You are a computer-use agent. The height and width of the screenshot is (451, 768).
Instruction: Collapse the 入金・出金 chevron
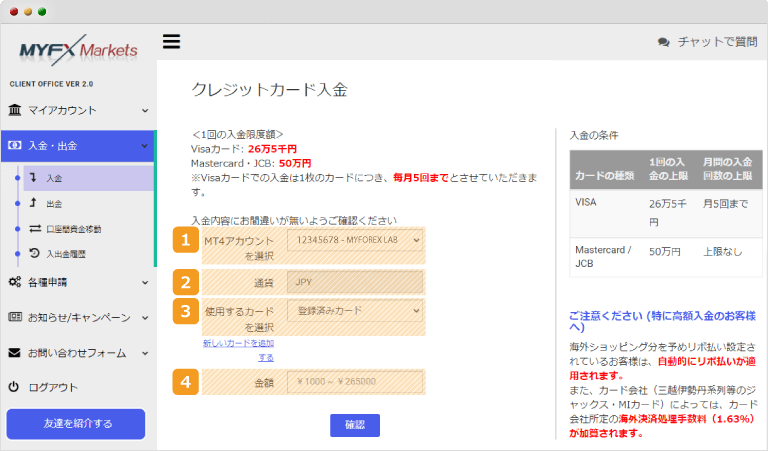(145, 146)
